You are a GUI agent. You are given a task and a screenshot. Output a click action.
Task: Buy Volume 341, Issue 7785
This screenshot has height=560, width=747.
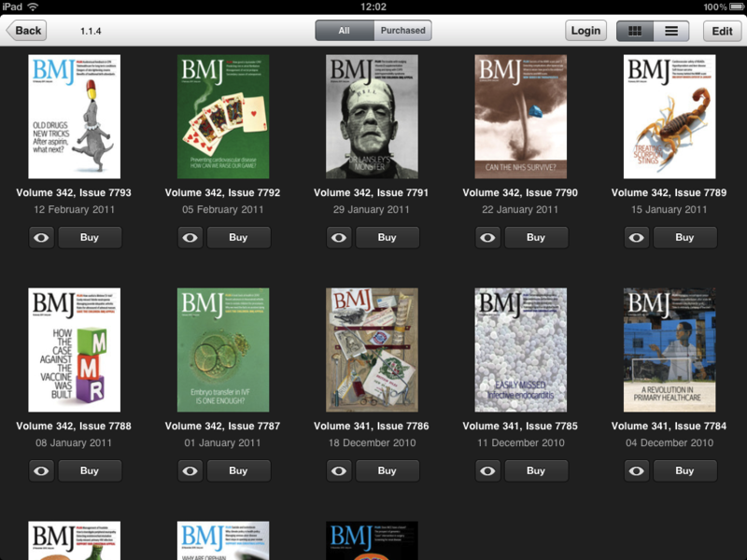point(536,470)
